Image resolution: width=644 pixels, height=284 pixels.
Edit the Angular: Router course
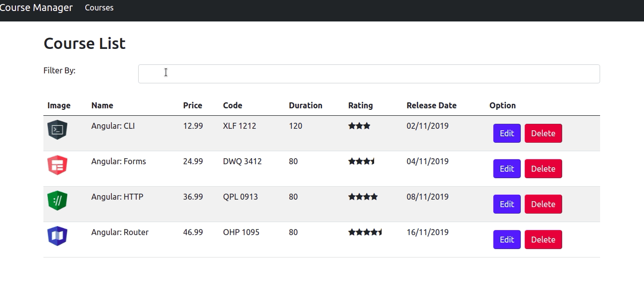click(507, 240)
